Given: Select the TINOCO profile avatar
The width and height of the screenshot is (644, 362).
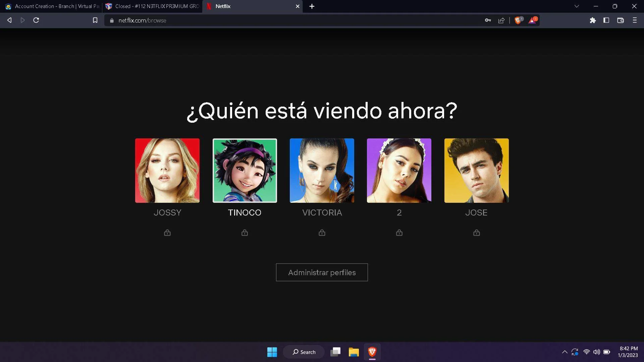Looking at the screenshot, I should pos(245,171).
